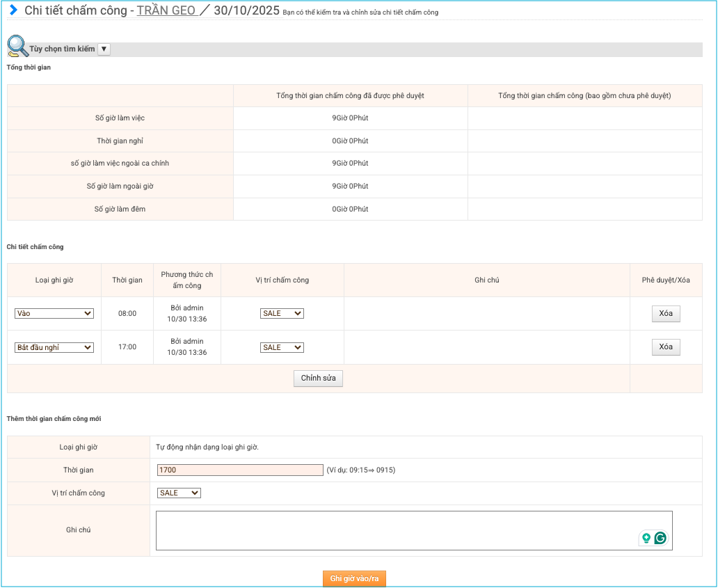Open the SALE location dropdown in the 08:00 row
This screenshot has height=588, width=718.
tap(282, 314)
